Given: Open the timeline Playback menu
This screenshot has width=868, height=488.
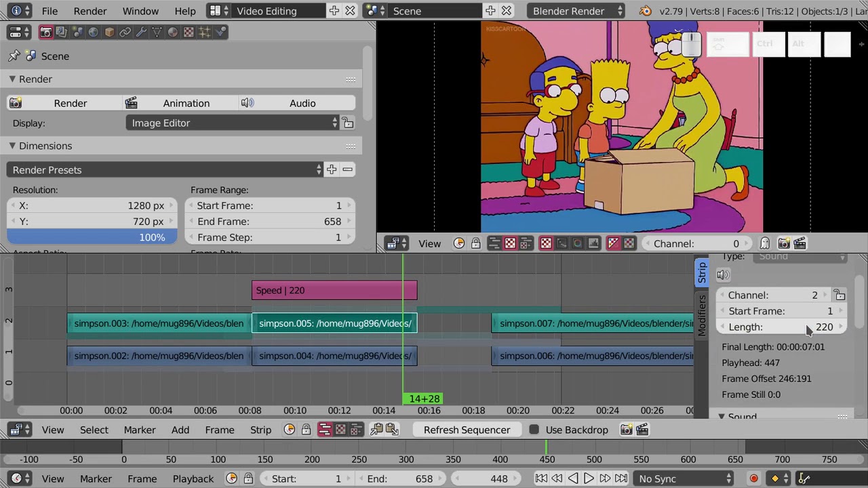Looking at the screenshot, I should (x=193, y=479).
